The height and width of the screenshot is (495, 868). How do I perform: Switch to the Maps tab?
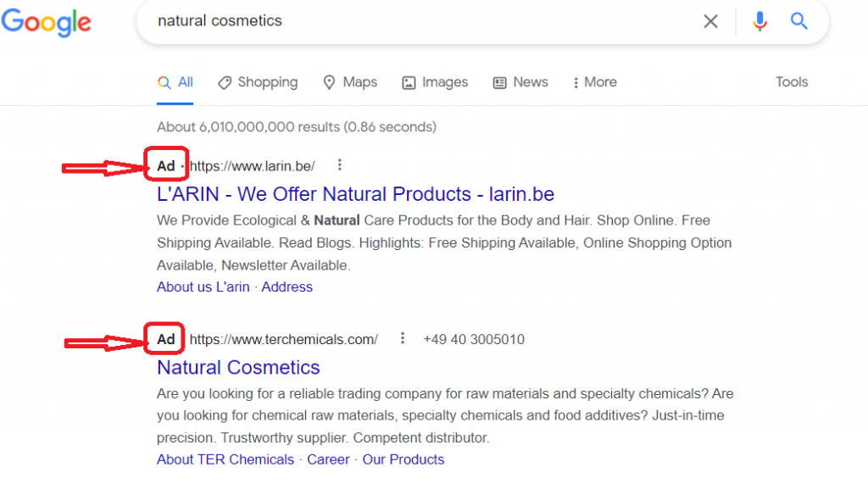tap(350, 82)
